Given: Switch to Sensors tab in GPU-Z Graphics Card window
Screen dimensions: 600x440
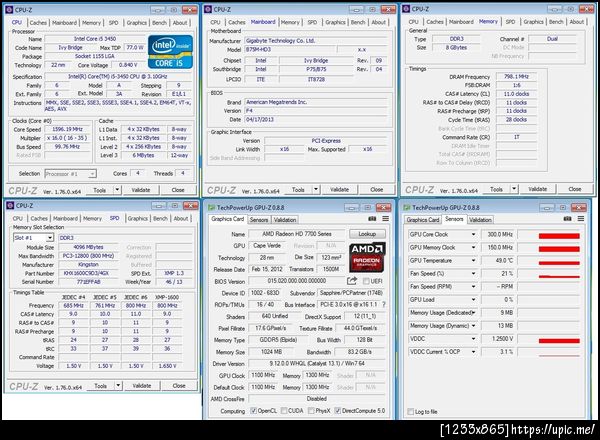Looking at the screenshot, I should (259, 220).
